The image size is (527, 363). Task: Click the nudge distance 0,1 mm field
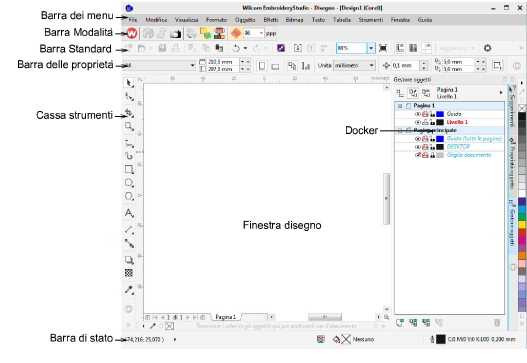tap(406, 66)
